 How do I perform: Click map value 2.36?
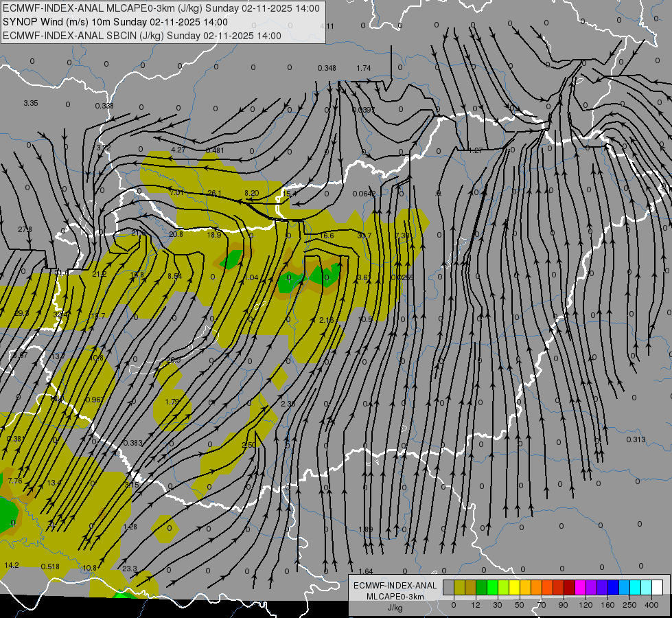[x=288, y=404]
